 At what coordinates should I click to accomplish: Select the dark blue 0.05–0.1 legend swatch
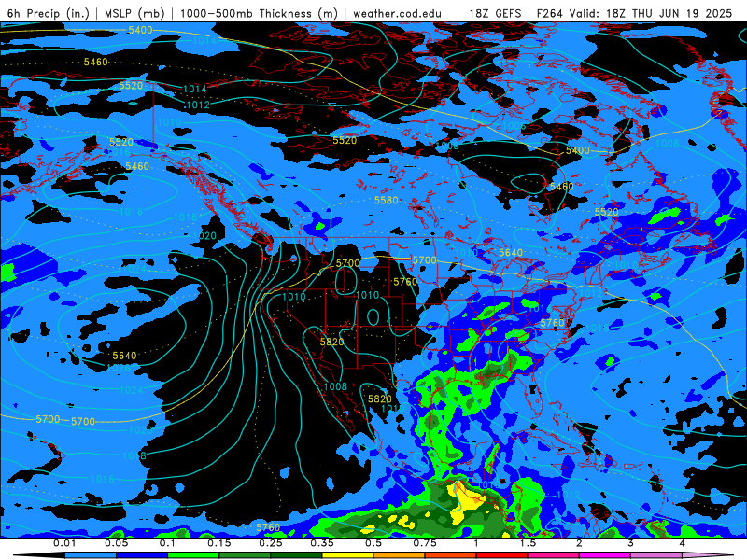(x=142, y=555)
